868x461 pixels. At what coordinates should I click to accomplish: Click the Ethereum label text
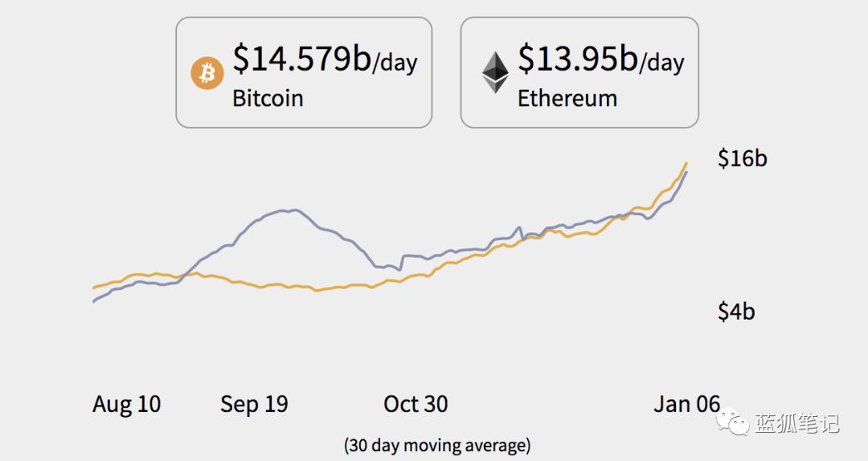coord(567,99)
